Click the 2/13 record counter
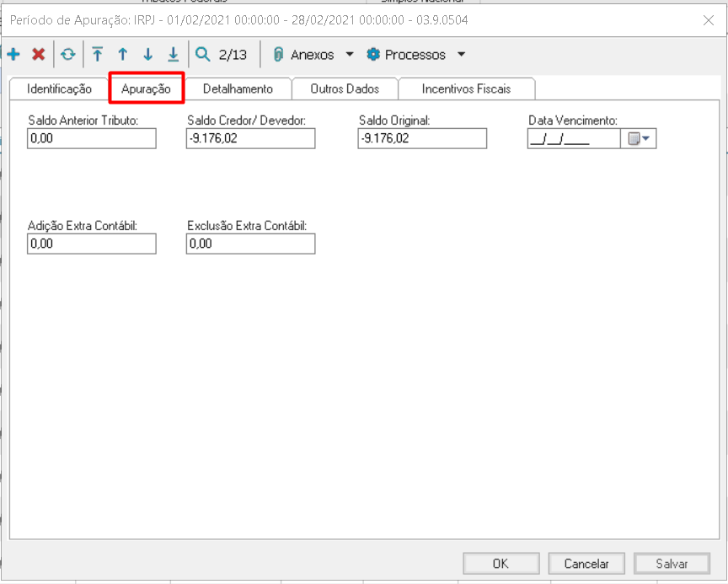This screenshot has height=584, width=728. (233, 55)
